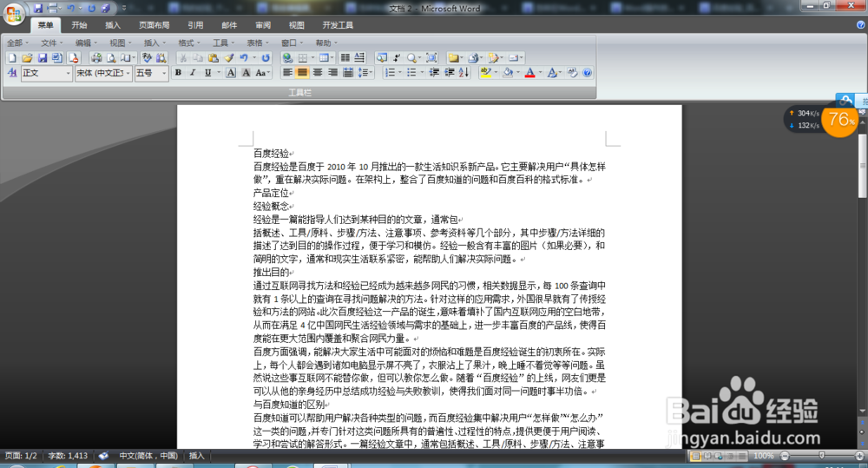Viewport: 868px width, 468px height.
Task: Select the Format Painter brush icon
Action: tap(228, 58)
